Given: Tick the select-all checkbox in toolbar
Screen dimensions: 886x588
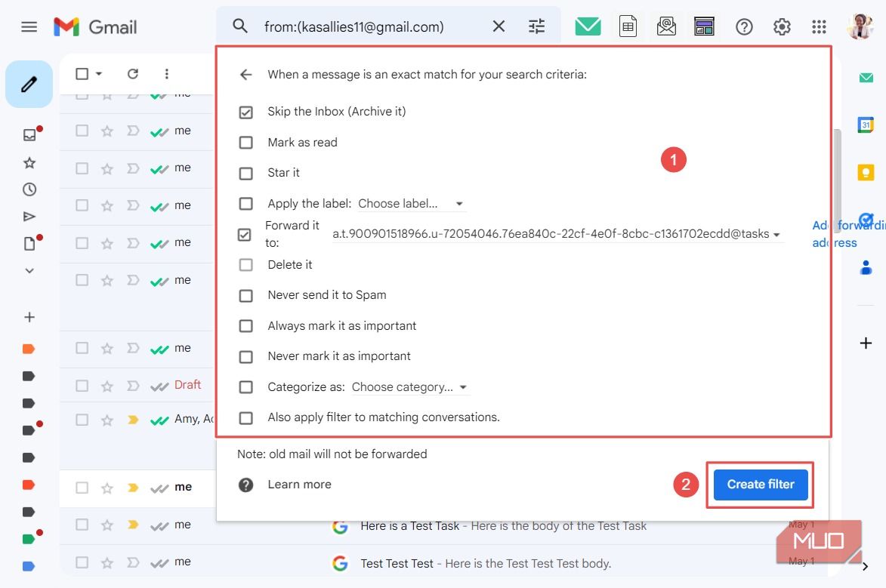Looking at the screenshot, I should [82, 73].
